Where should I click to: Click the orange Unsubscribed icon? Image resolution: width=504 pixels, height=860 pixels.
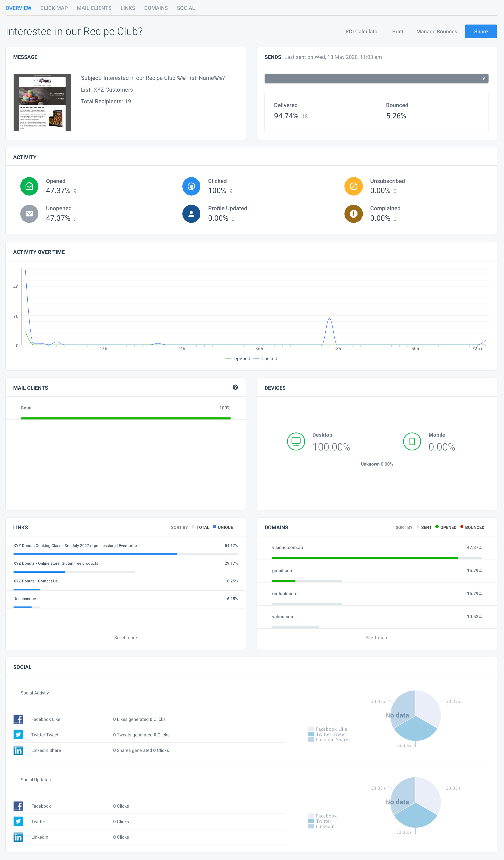[x=354, y=186]
